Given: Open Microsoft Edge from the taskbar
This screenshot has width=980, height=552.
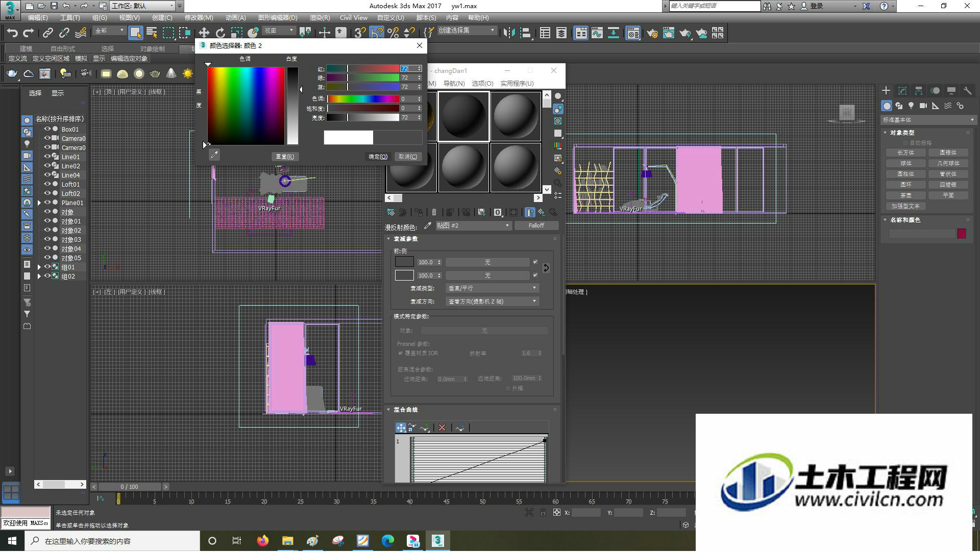Looking at the screenshot, I should click(x=388, y=541).
